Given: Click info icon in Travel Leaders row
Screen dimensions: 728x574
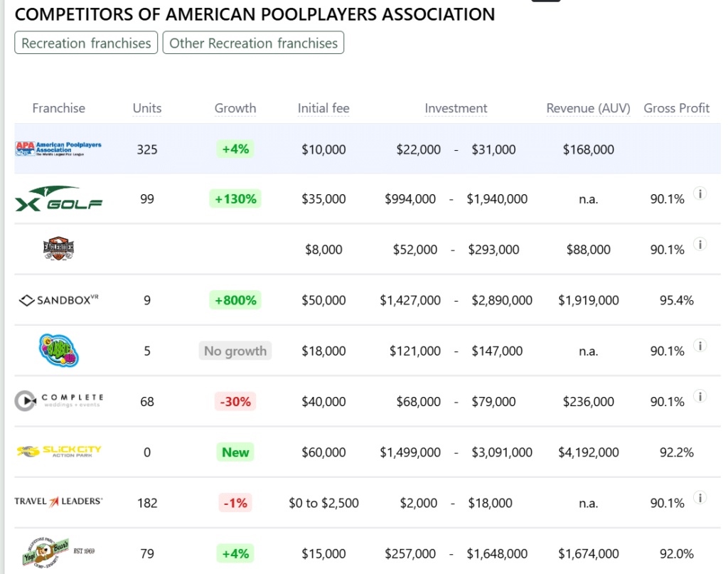Looking at the screenshot, I should pos(700,497).
